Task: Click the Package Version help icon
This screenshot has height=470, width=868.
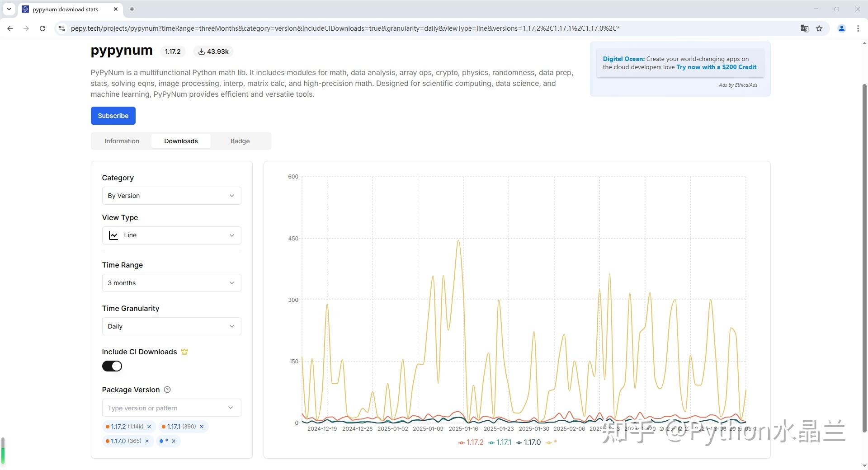Action: click(x=167, y=390)
